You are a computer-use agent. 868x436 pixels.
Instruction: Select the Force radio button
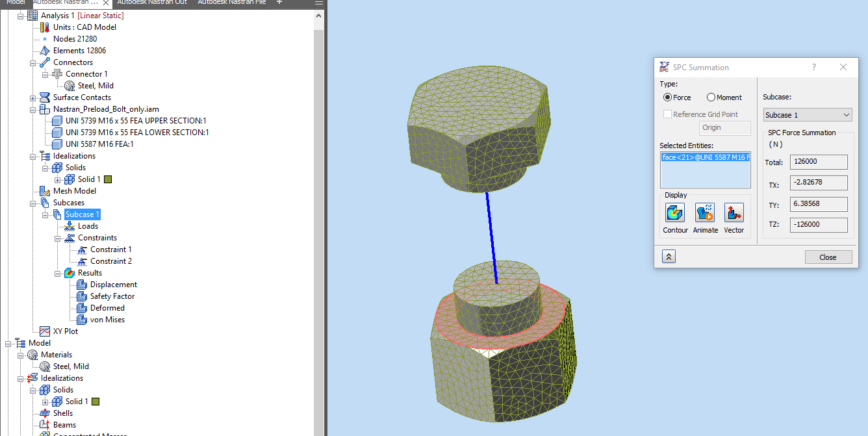click(667, 97)
